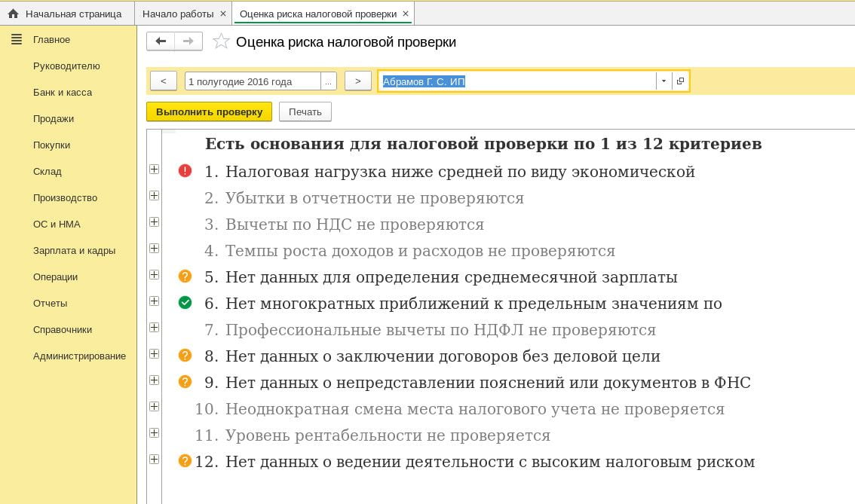The height and width of the screenshot is (504, 855).
Task: Open the sections hamburger menu icon
Action: (17, 39)
